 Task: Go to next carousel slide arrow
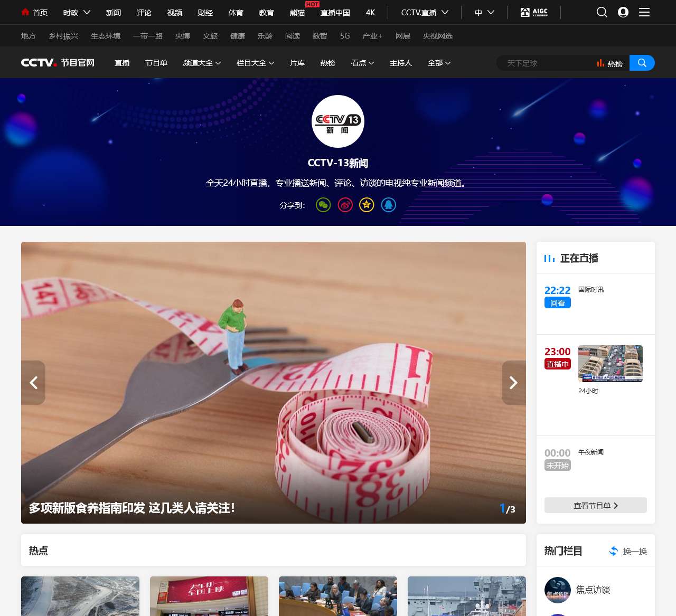(x=513, y=383)
